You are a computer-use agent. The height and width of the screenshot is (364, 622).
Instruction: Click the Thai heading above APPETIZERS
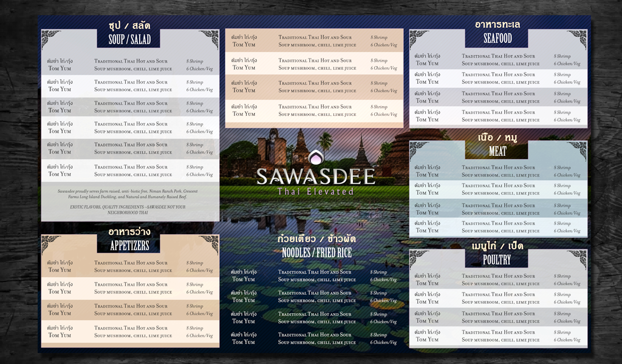pos(129,232)
